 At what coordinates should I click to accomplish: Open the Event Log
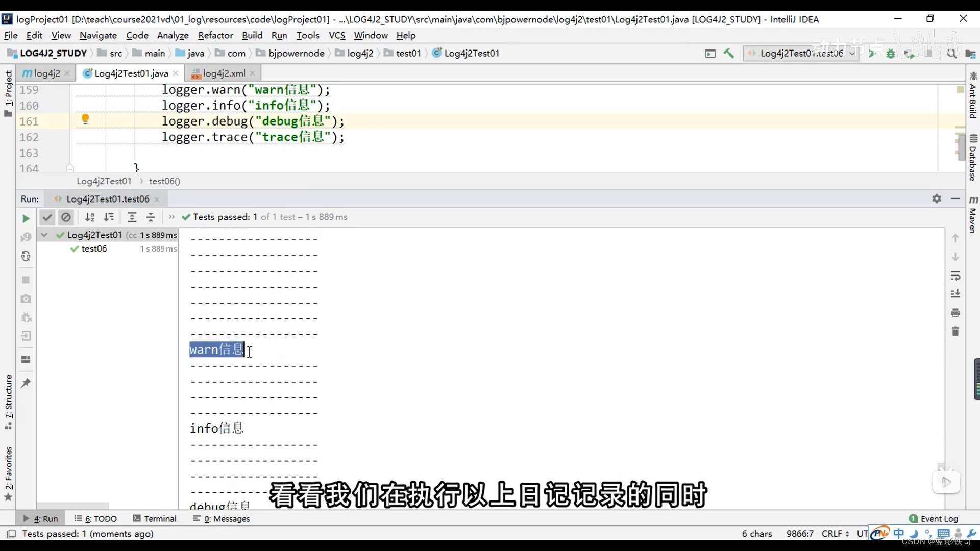(x=934, y=518)
